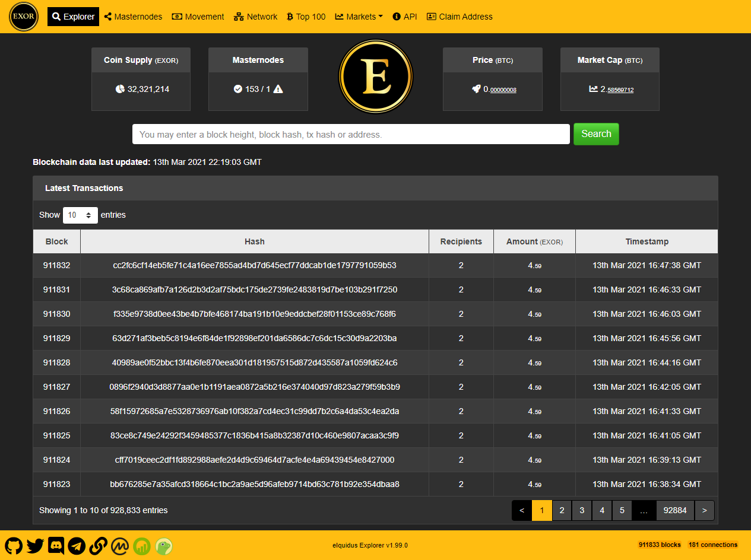751x560 pixels.
Task: Click the rocket icon in Price panel
Action: click(476, 89)
